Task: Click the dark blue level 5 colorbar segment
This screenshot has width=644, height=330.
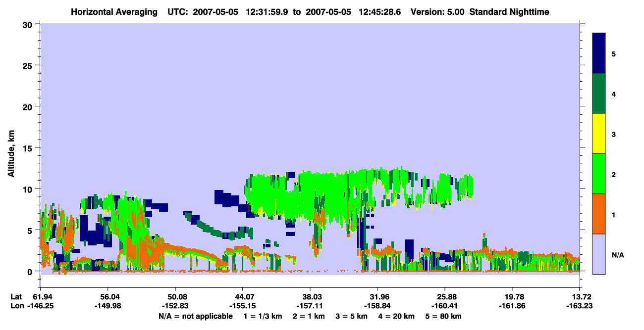Action: (x=599, y=53)
